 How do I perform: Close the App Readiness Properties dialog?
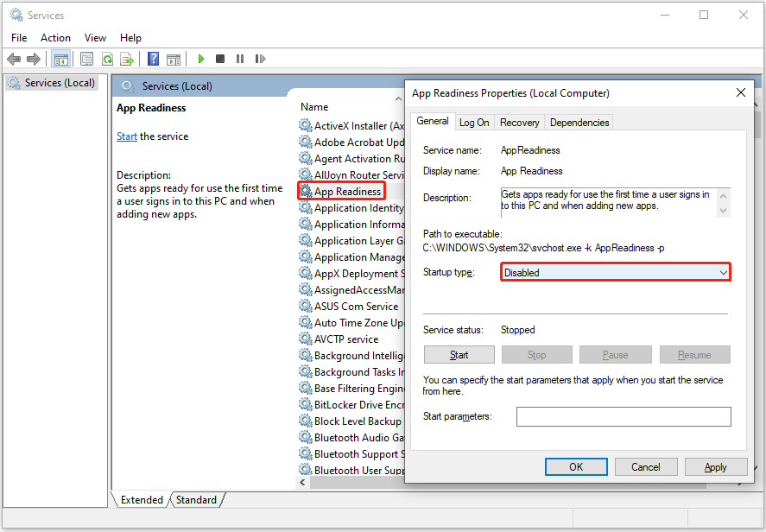pos(741,92)
